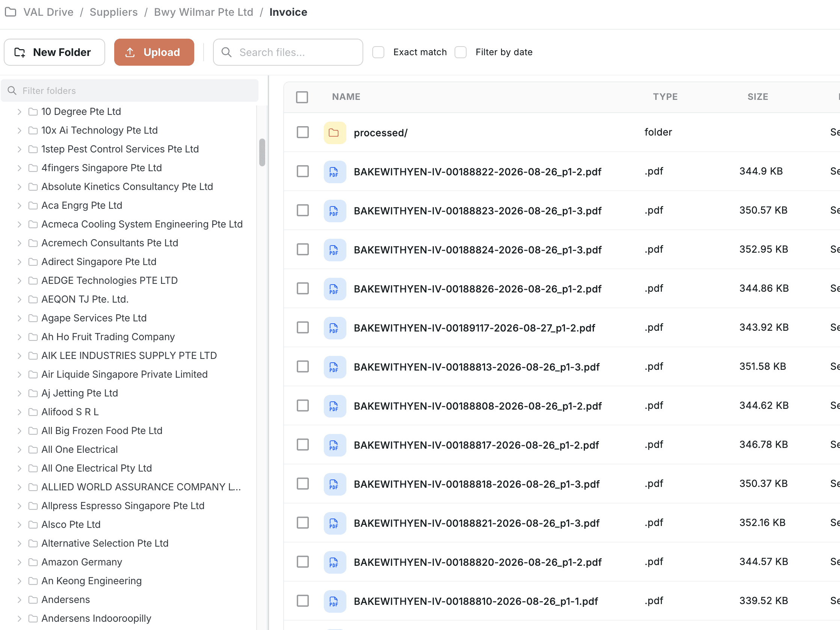
Task: Click PDF icon for BAKEWITHYEN-IV-00188818 file
Action: coord(335,484)
